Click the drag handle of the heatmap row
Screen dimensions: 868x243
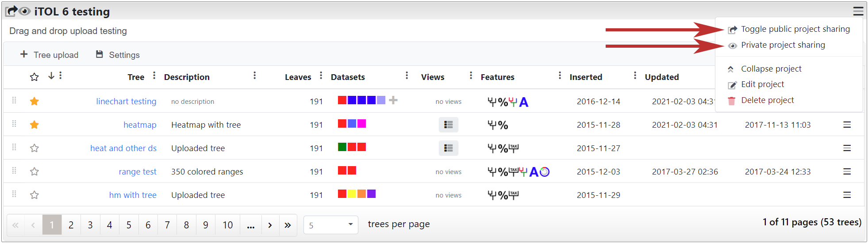coord(14,124)
